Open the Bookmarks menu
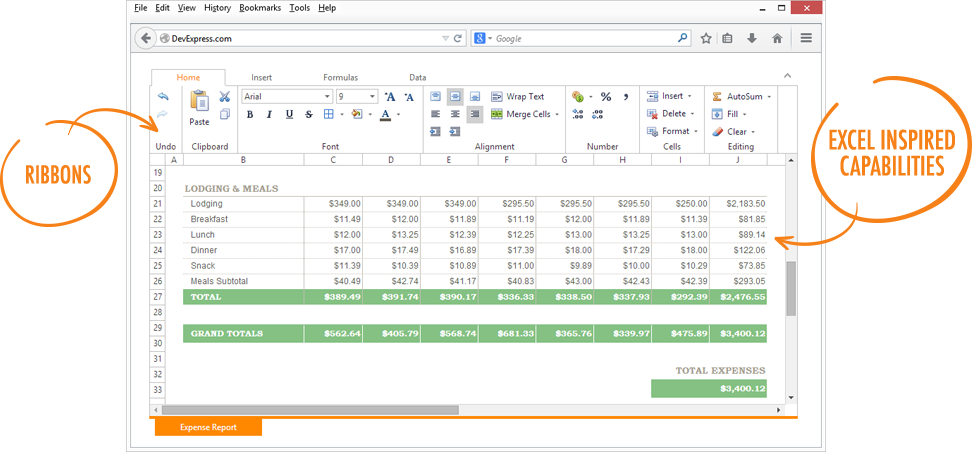Viewport: 972px width, 452px height. point(260,8)
